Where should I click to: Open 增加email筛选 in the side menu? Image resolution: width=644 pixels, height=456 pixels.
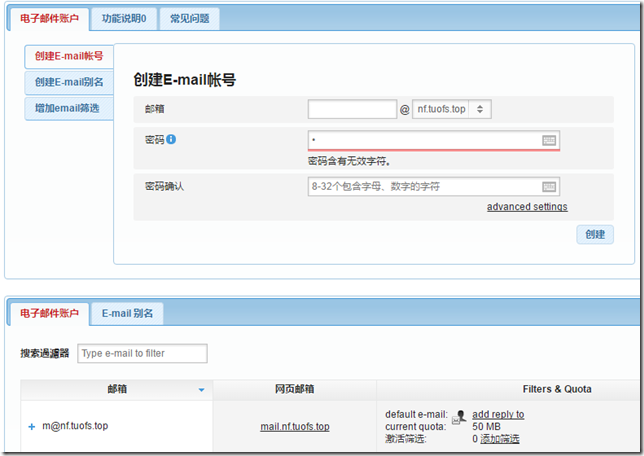67,109
